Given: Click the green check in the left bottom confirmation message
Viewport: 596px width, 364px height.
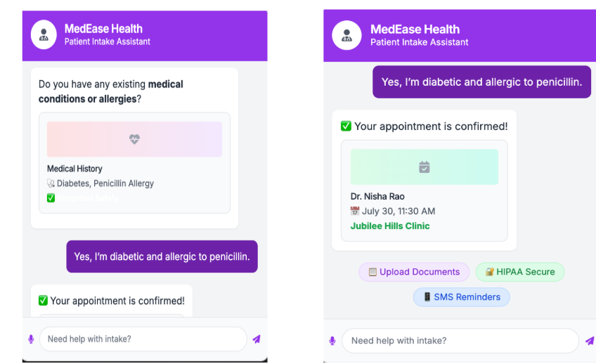Looking at the screenshot, I should tap(43, 301).
